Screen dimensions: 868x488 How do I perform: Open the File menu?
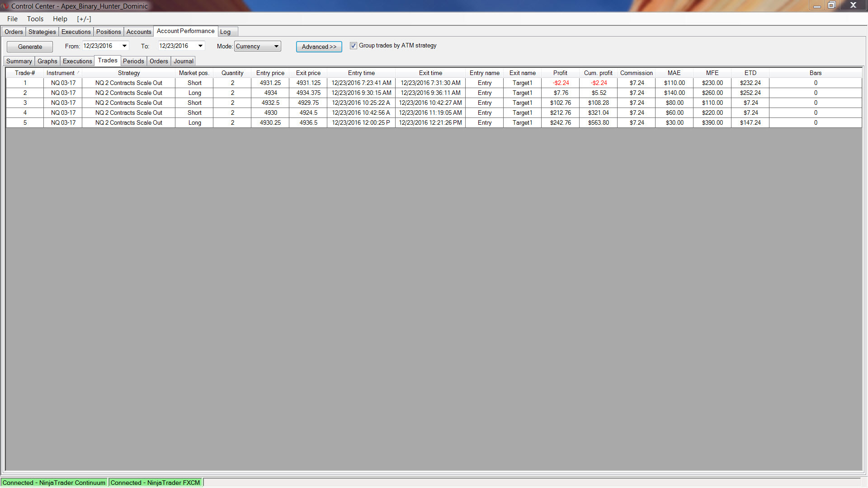pos(12,19)
